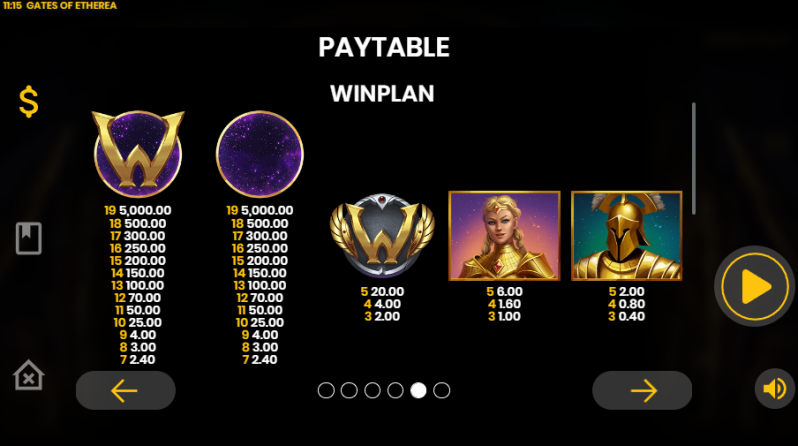
Task: Select the highlighted fifth page dot
Action: (x=418, y=391)
